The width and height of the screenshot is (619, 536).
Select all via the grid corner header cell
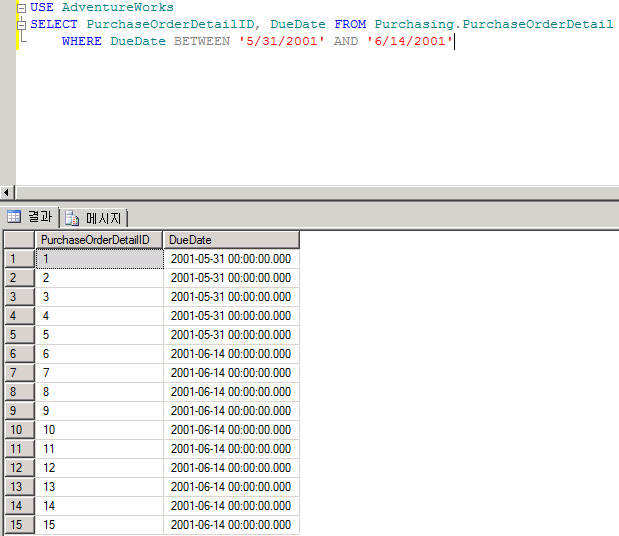click(19, 240)
